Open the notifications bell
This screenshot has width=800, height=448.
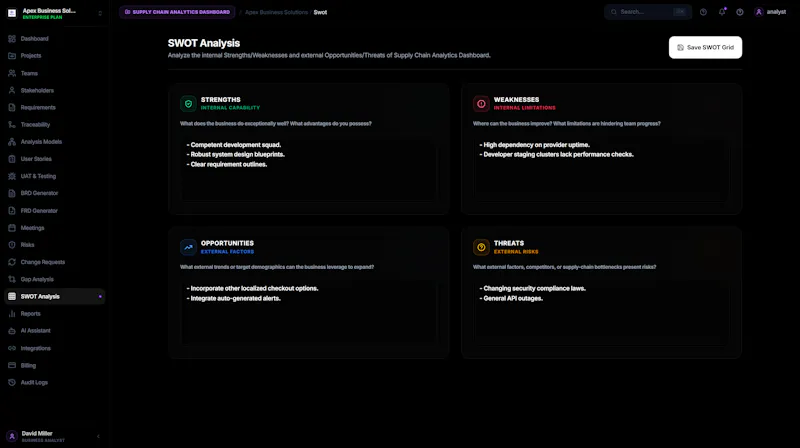coord(721,12)
